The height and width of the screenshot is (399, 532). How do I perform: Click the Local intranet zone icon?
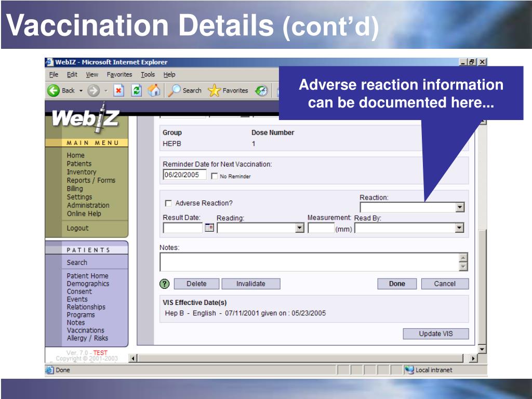pos(409,370)
